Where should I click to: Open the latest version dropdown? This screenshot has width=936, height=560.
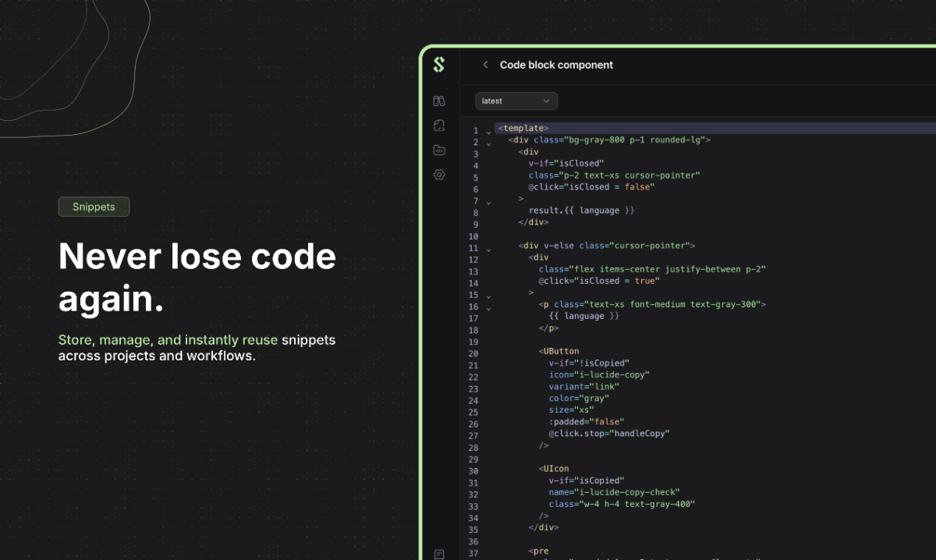pos(516,101)
